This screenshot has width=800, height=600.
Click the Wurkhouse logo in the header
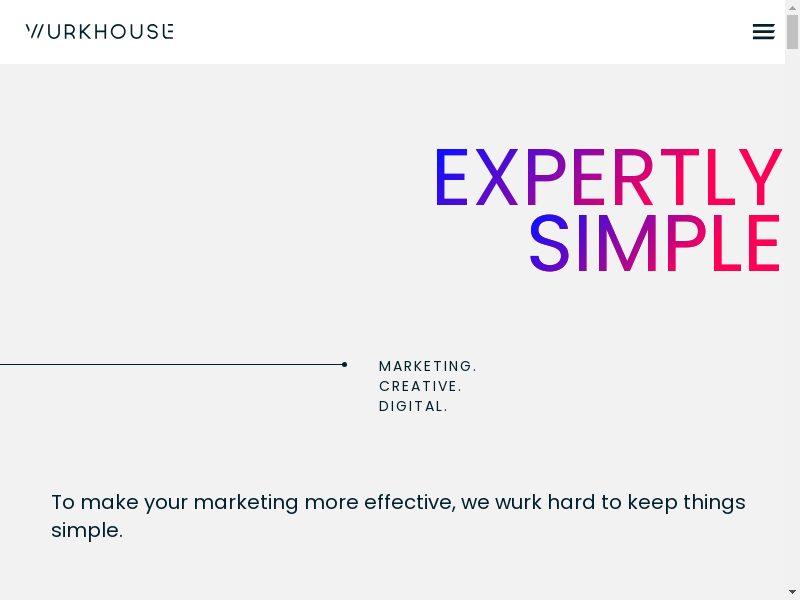[99, 32]
